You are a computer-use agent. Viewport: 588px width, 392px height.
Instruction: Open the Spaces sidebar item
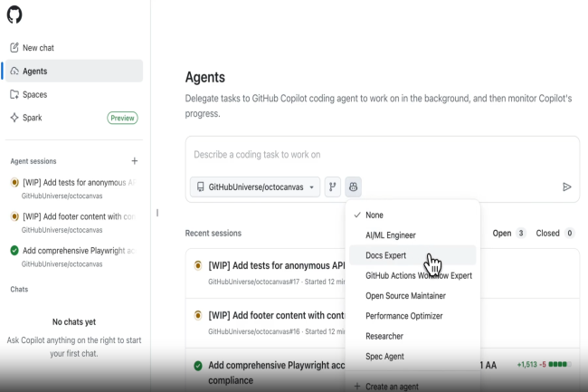[x=34, y=94]
